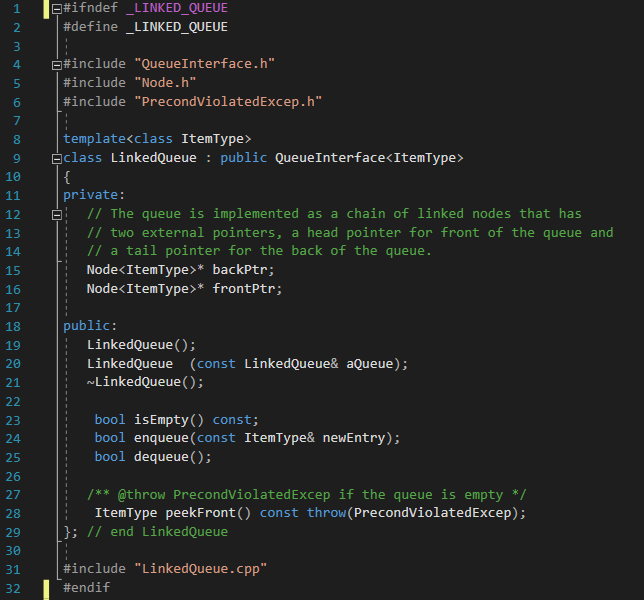Click the comment beginning "// The queue is implemented"
The height and width of the screenshot is (600, 644).
(x=334, y=214)
